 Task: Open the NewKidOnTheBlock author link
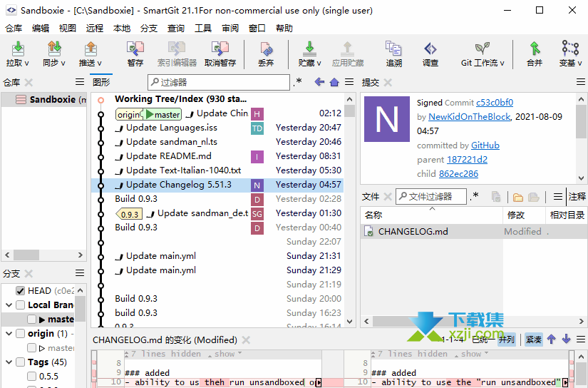(x=470, y=117)
